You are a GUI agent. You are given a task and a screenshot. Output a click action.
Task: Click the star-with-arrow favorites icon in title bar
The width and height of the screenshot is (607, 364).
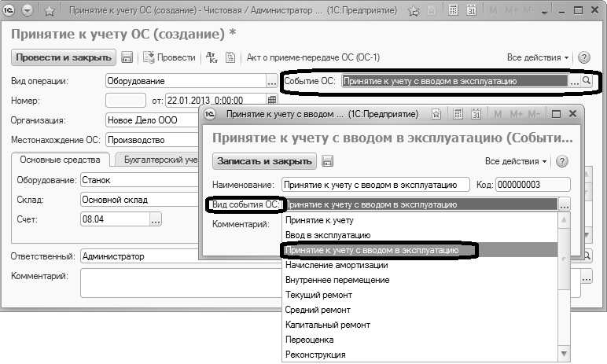414,11
